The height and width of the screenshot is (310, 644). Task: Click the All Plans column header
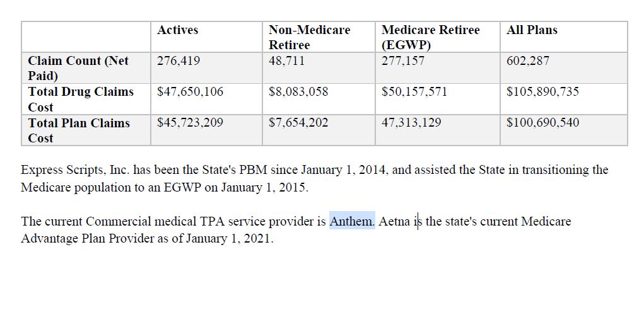coord(532,30)
